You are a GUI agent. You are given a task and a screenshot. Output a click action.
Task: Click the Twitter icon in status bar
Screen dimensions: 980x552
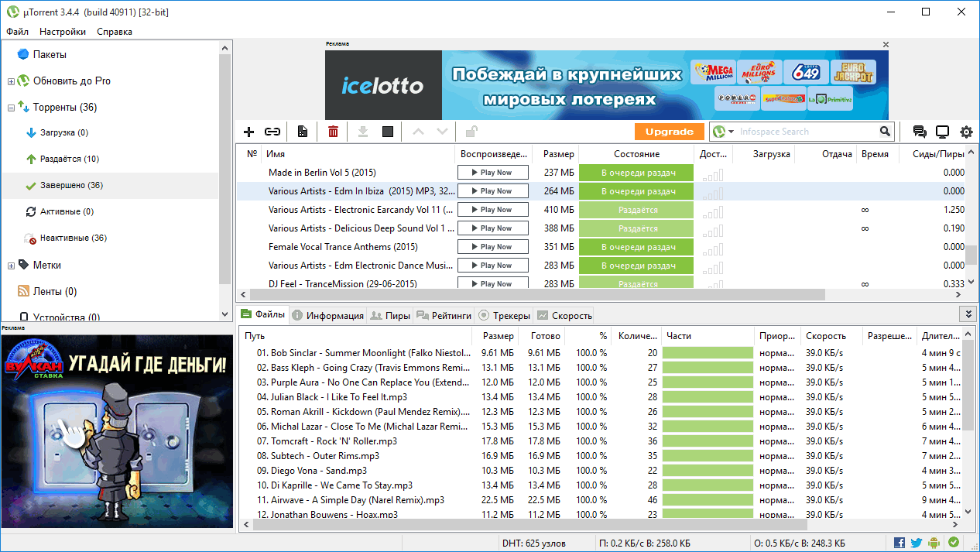click(x=917, y=543)
